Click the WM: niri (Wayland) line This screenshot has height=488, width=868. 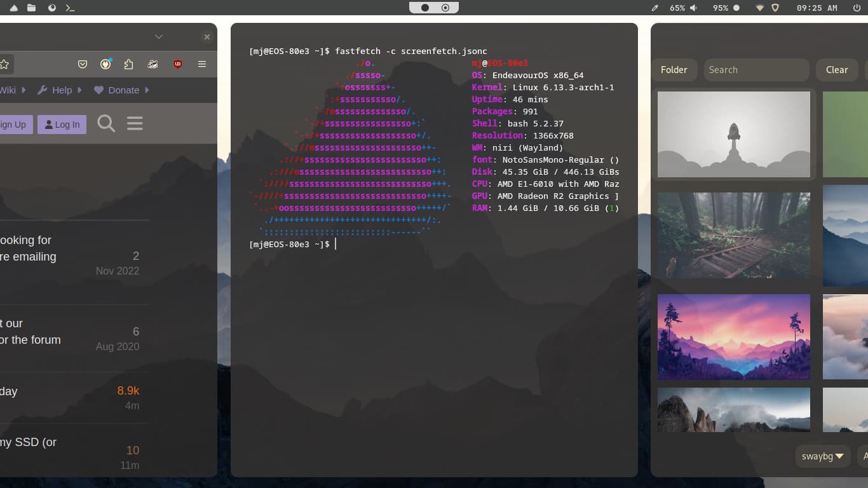pos(517,147)
